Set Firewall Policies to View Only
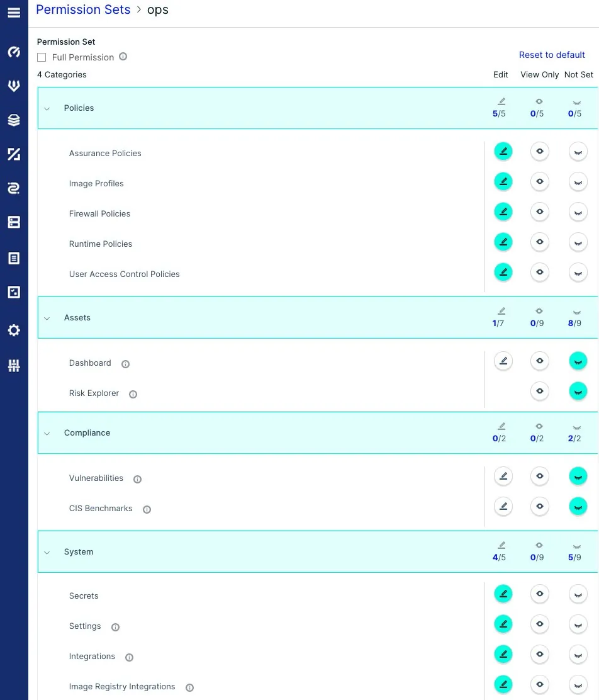 click(x=540, y=212)
